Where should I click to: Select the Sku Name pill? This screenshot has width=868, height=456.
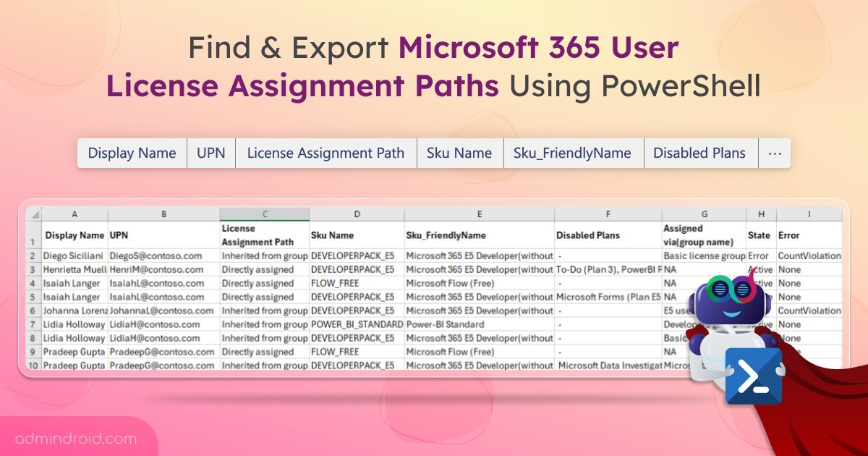coord(459,153)
